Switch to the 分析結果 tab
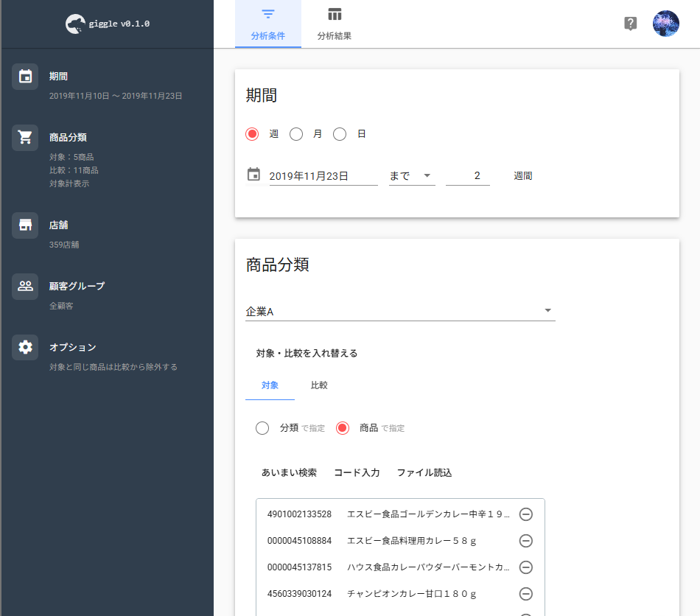This screenshot has height=616, width=700. [335, 24]
